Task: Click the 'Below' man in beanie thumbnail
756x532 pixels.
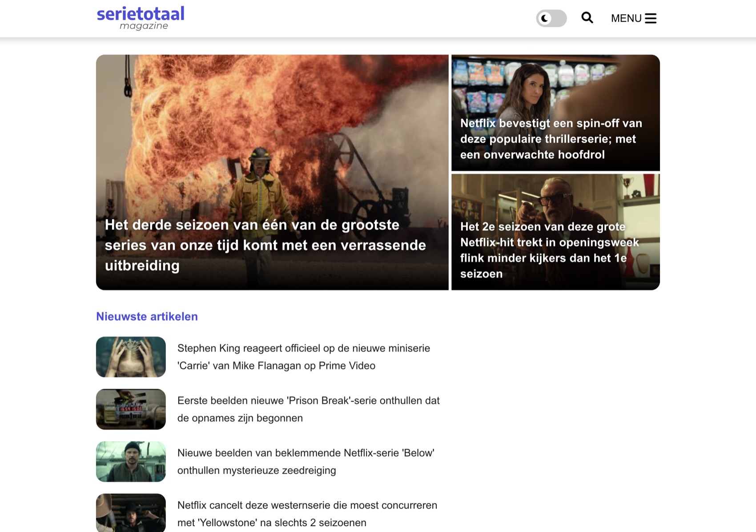Action: click(x=131, y=462)
